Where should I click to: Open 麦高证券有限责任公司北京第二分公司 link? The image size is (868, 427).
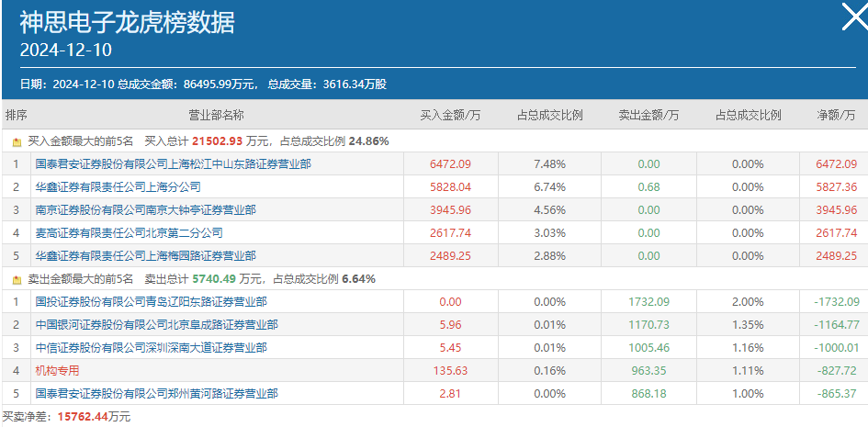[129, 233]
